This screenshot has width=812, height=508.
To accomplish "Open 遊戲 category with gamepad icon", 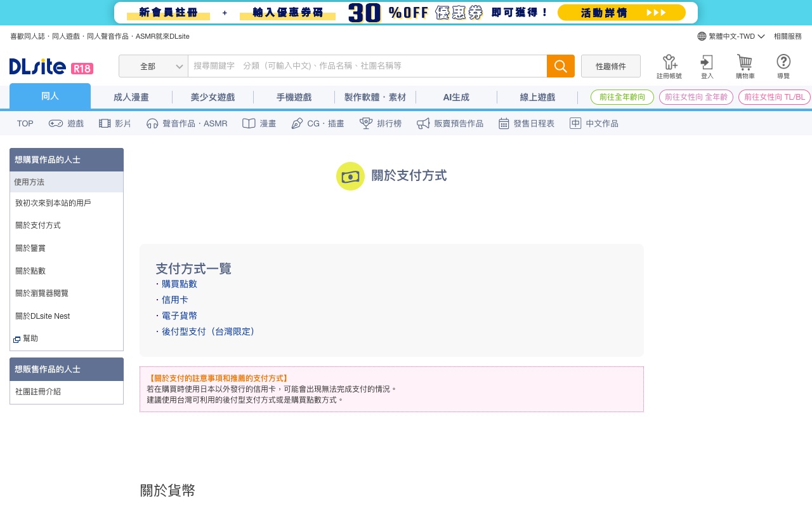I will point(66,123).
